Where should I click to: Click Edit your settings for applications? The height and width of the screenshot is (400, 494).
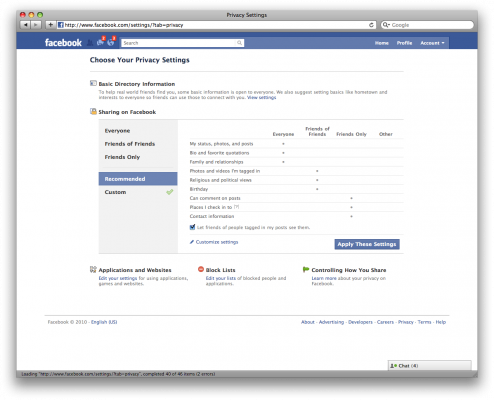118,278
